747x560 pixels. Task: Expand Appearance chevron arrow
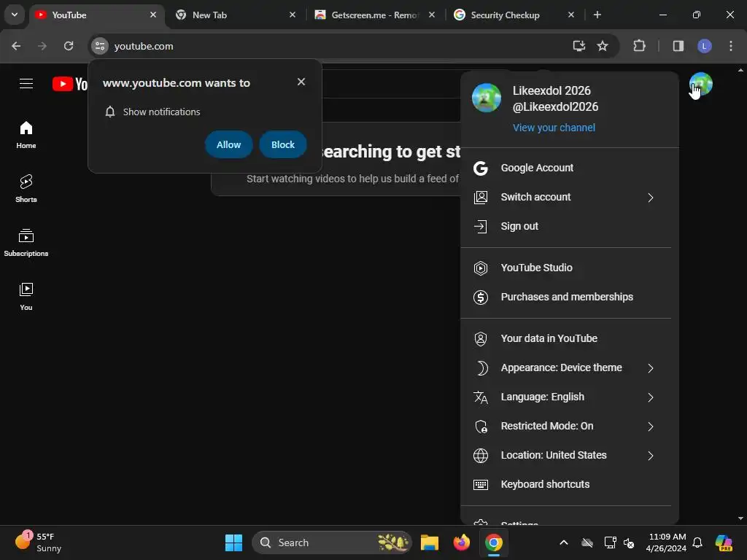(650, 368)
